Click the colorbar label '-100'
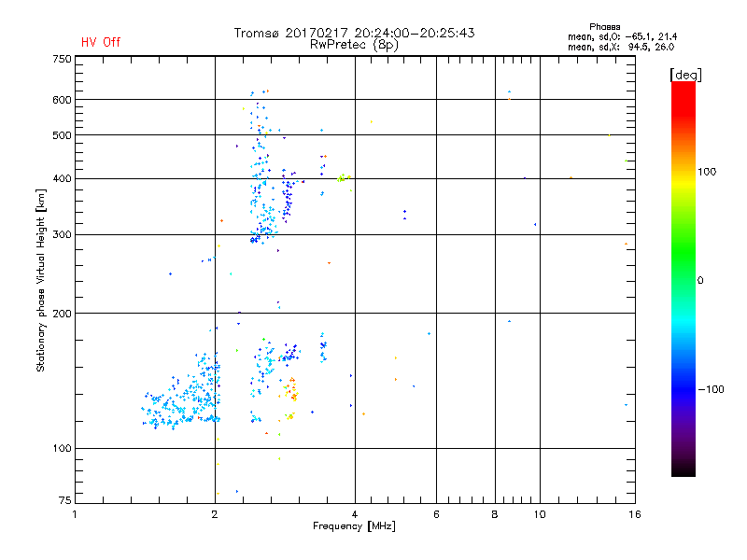The height and width of the screenshot is (560, 747). 711,389
